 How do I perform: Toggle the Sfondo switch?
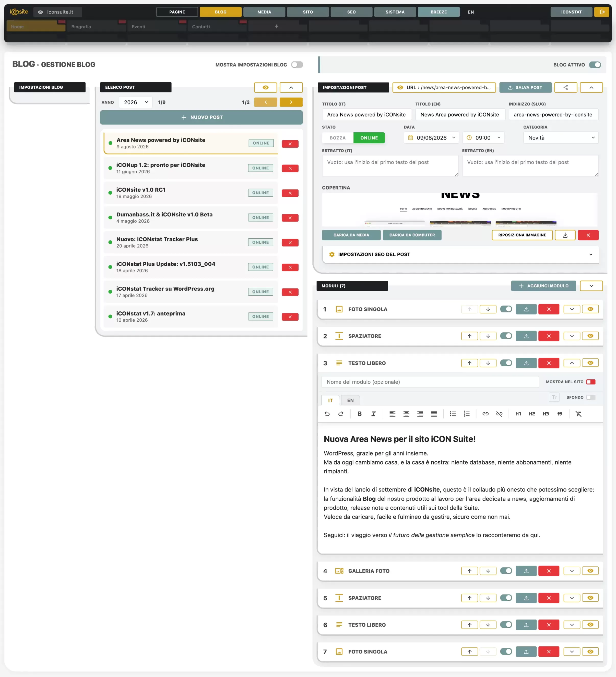point(591,397)
